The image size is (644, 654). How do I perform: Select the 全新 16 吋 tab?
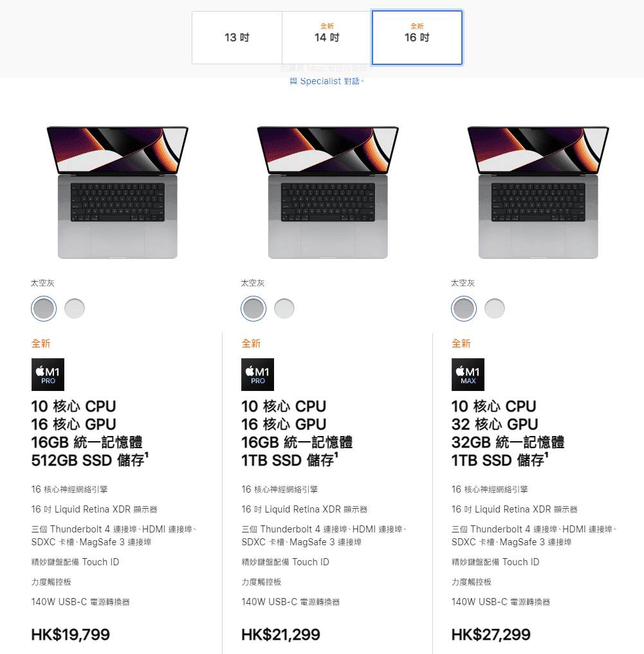click(x=417, y=37)
